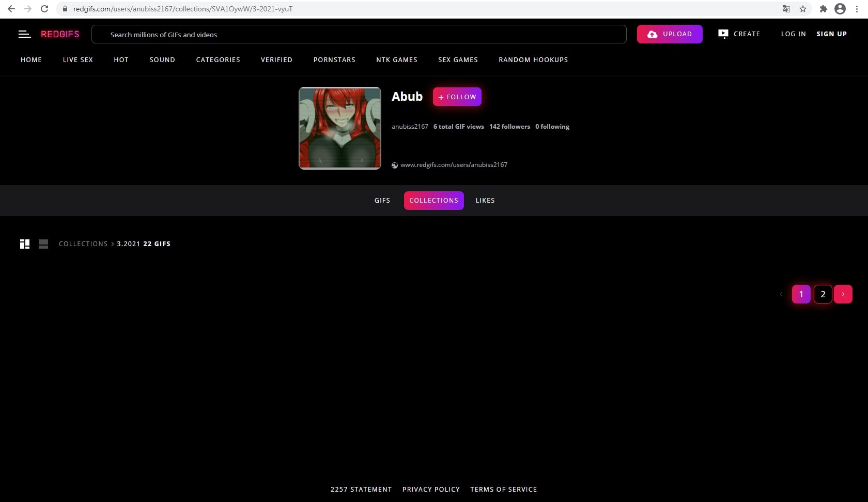Click the 6 total GIF views text

[459, 127]
